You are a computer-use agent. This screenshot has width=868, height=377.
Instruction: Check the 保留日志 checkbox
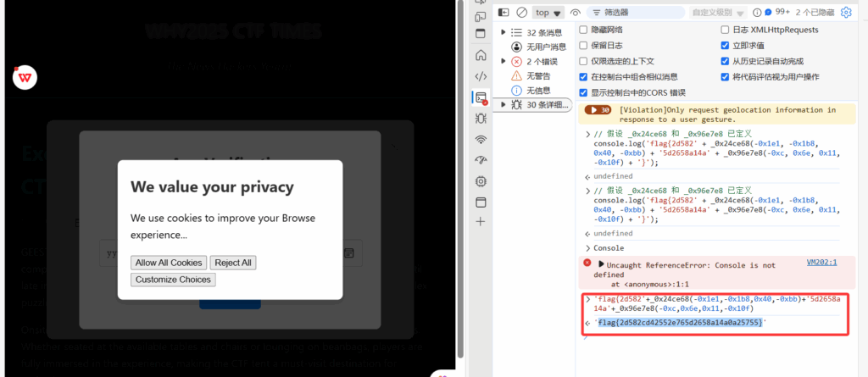pyautogui.click(x=583, y=46)
